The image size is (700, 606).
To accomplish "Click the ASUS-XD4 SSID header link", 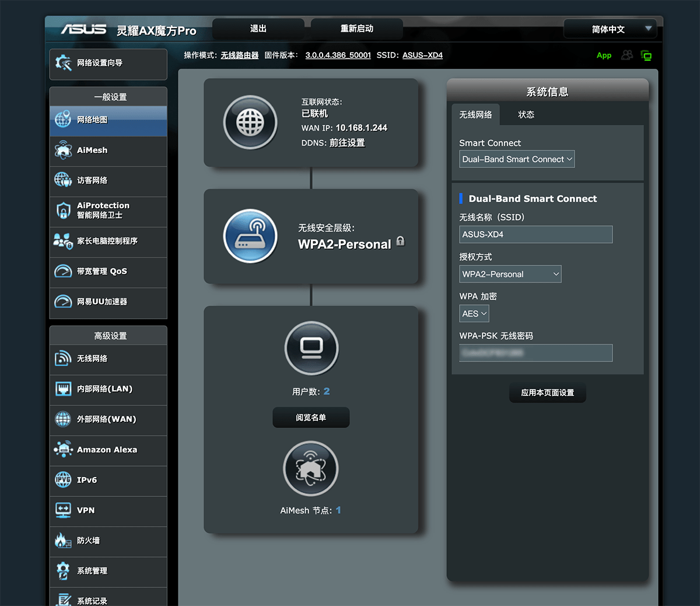I will click(422, 55).
